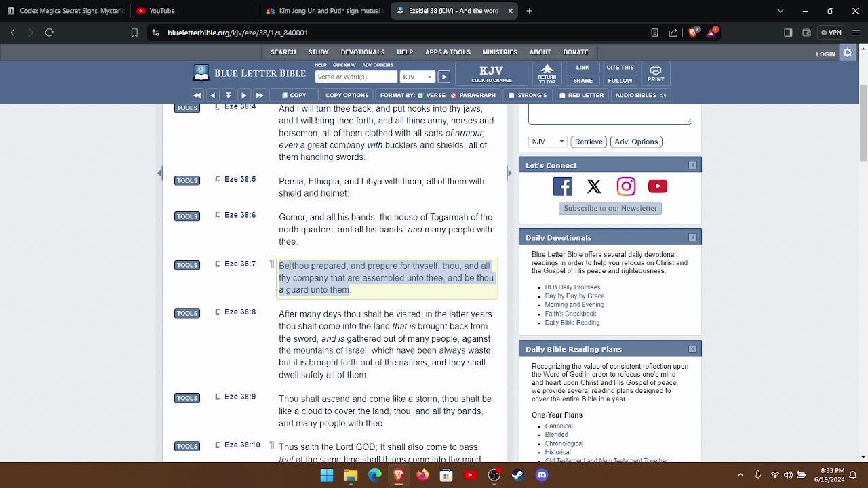
Task: Click the COPY button in toolbar
Action: (x=294, y=96)
